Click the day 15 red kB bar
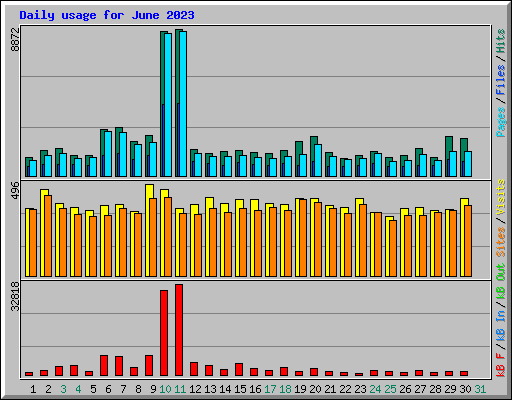This screenshot has width=512, height=400. (239, 369)
